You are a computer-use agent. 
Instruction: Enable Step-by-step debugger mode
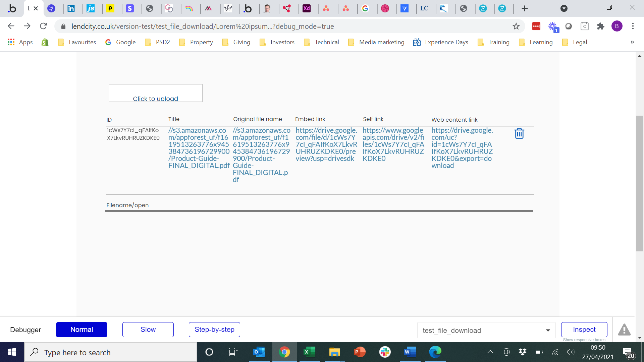214,329
